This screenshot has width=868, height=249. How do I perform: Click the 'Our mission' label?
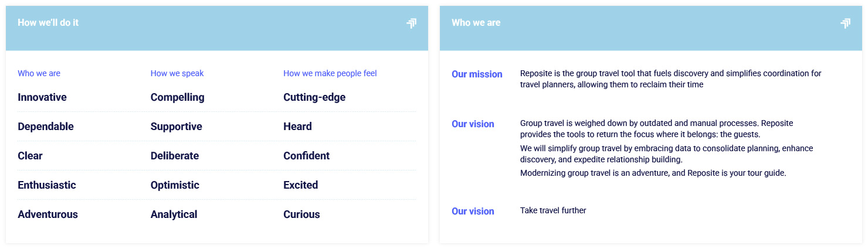[x=477, y=74]
